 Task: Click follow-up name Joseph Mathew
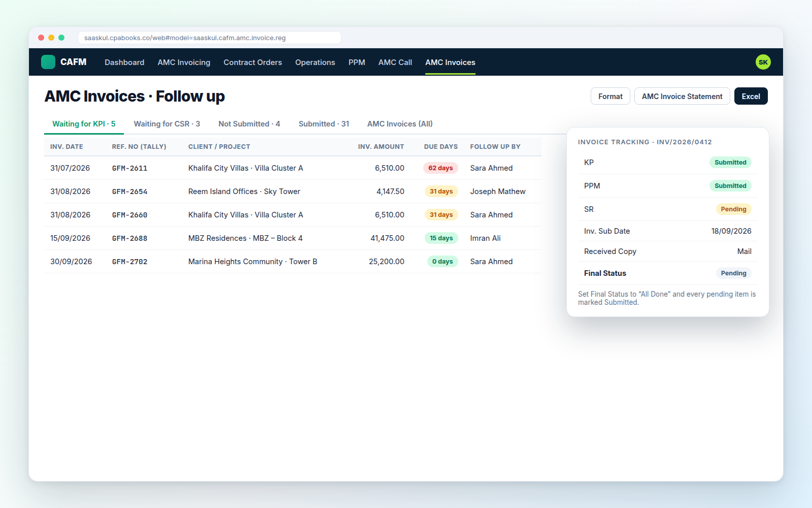tap(498, 192)
